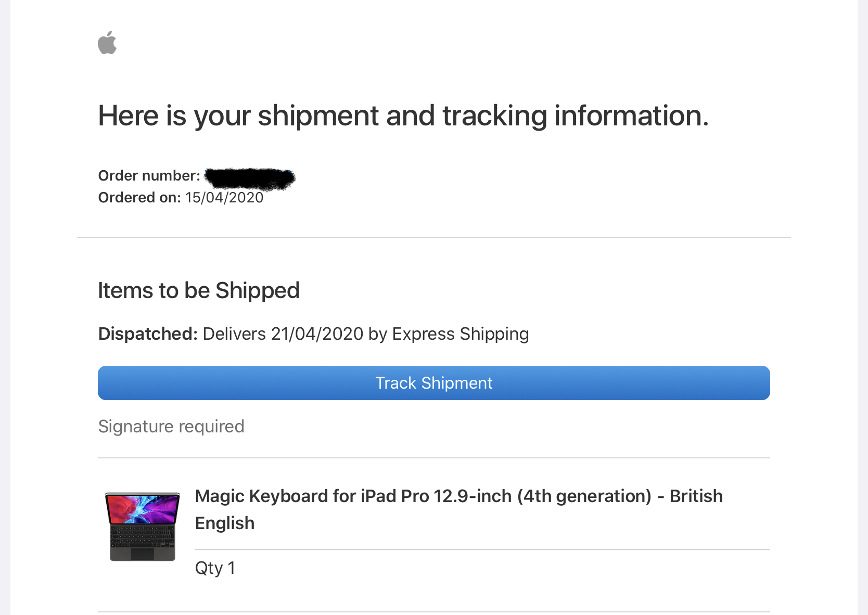Image resolution: width=868 pixels, height=615 pixels.
Task: Open the Magic Keyboard product thumbnail
Action: [x=142, y=527]
